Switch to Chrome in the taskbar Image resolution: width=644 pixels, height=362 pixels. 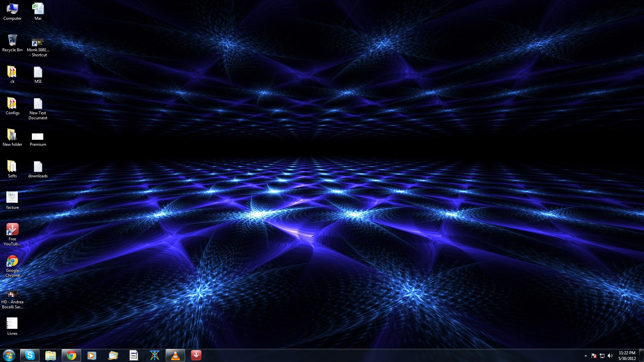pos(71,355)
